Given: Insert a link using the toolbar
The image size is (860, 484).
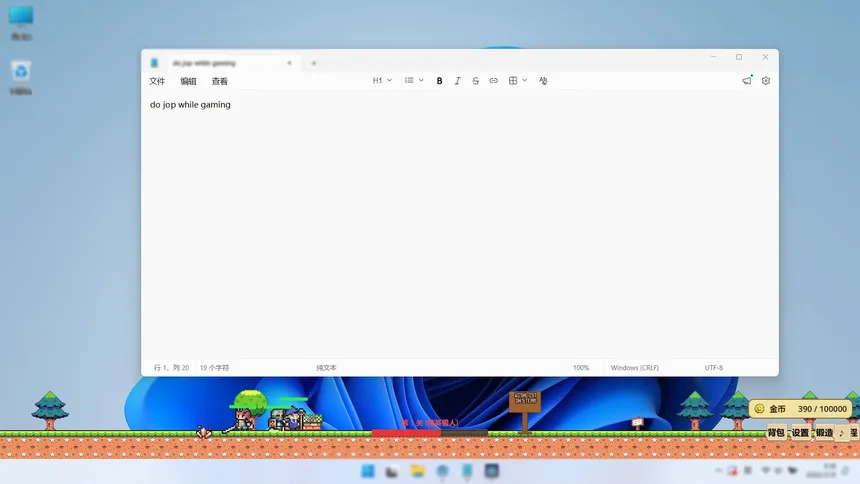Looking at the screenshot, I should pos(493,81).
